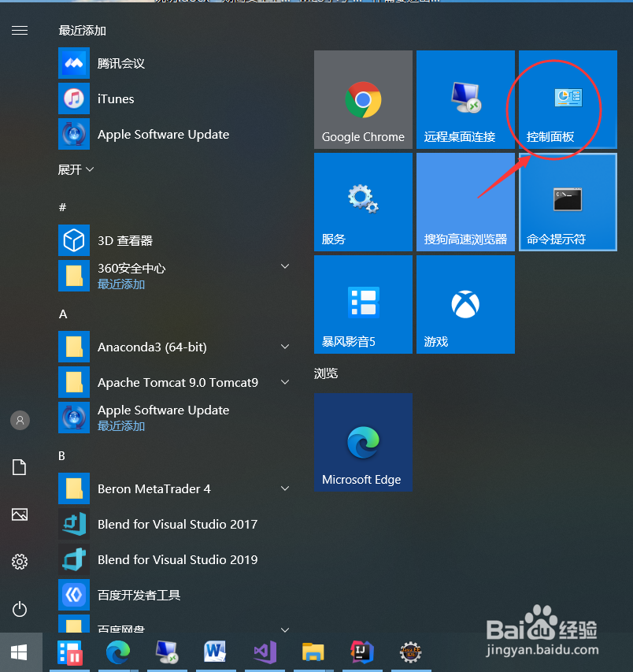Expand Apache Tomcat 9.0 Tomcat9 chevron
Image resolution: width=633 pixels, height=672 pixels.
285,382
